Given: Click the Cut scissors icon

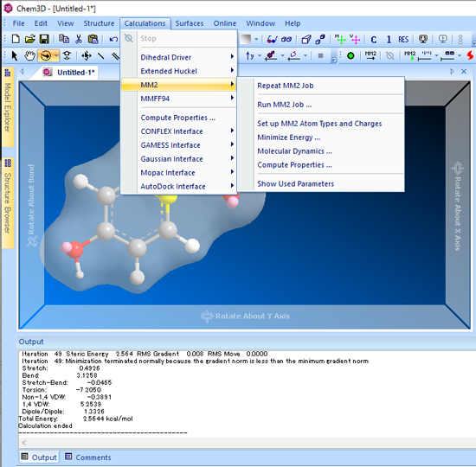Looking at the screenshot, I should point(79,39).
